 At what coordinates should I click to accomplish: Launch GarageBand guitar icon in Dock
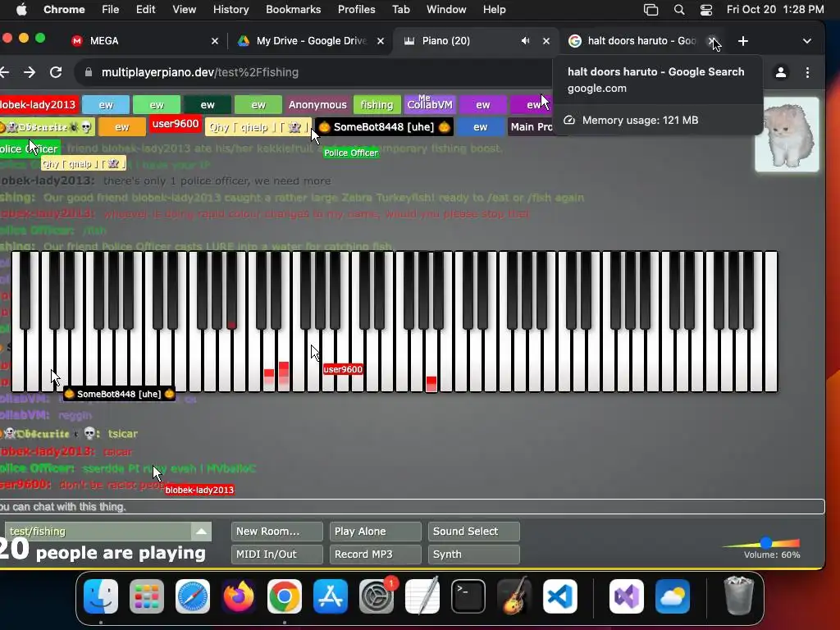[x=514, y=596]
